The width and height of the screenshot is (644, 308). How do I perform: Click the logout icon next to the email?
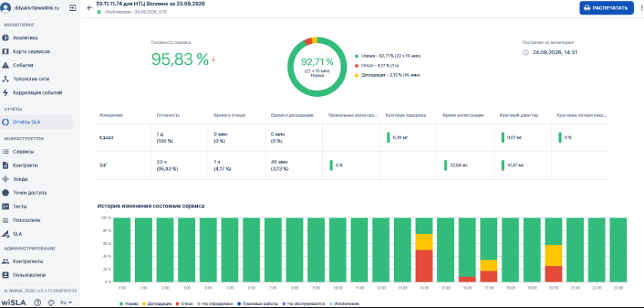coord(73,7)
